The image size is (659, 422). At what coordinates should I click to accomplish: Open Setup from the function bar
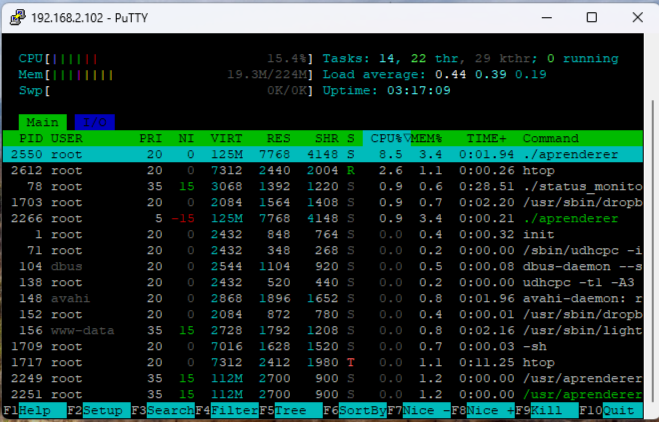point(101,410)
